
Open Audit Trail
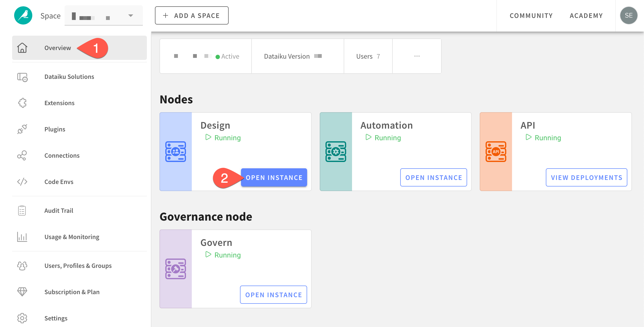[x=59, y=211]
